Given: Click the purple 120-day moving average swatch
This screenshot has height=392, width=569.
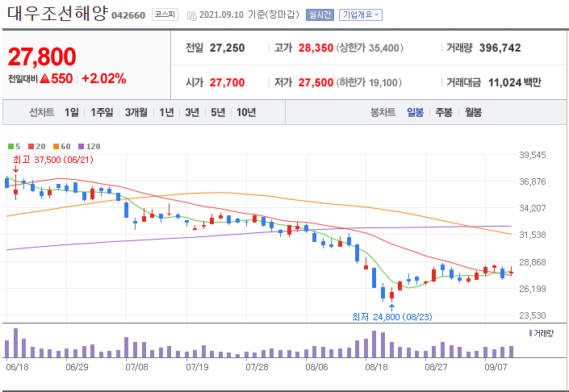Looking at the screenshot, I should click(x=82, y=147).
